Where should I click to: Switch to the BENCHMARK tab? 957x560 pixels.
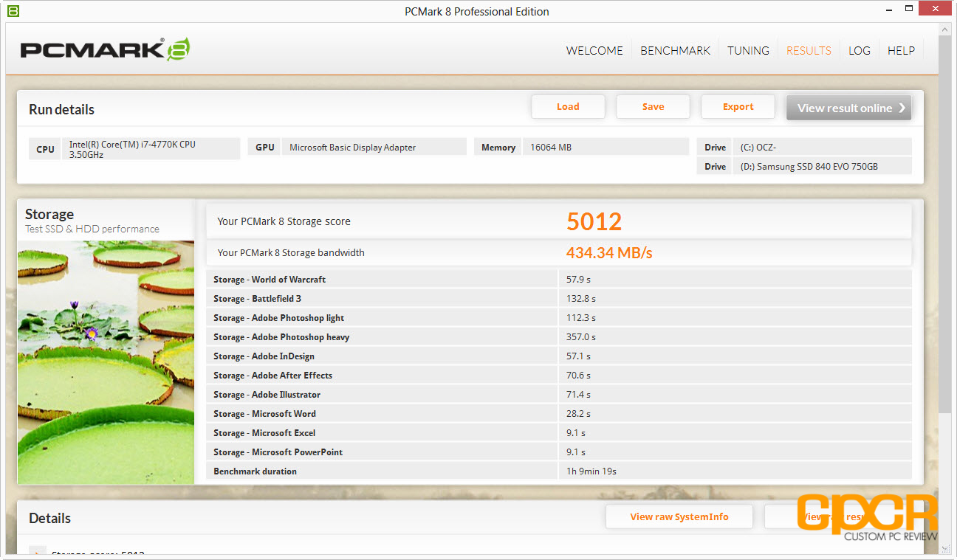pos(675,51)
